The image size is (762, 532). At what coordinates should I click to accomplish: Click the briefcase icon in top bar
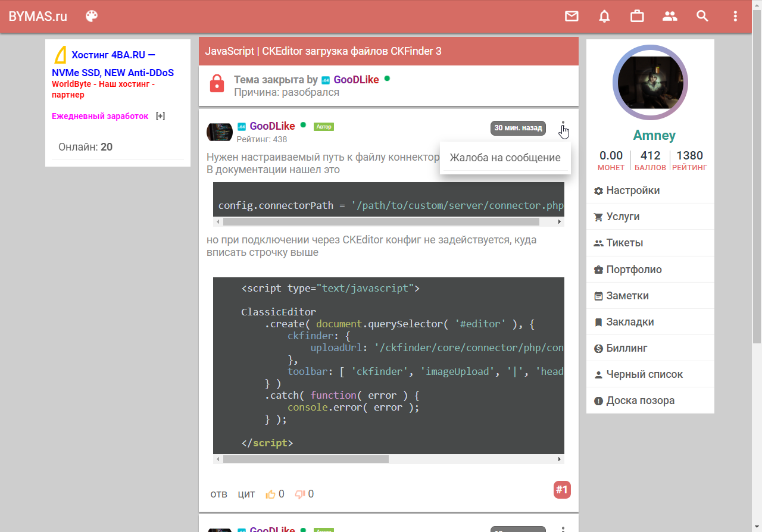[x=637, y=16]
